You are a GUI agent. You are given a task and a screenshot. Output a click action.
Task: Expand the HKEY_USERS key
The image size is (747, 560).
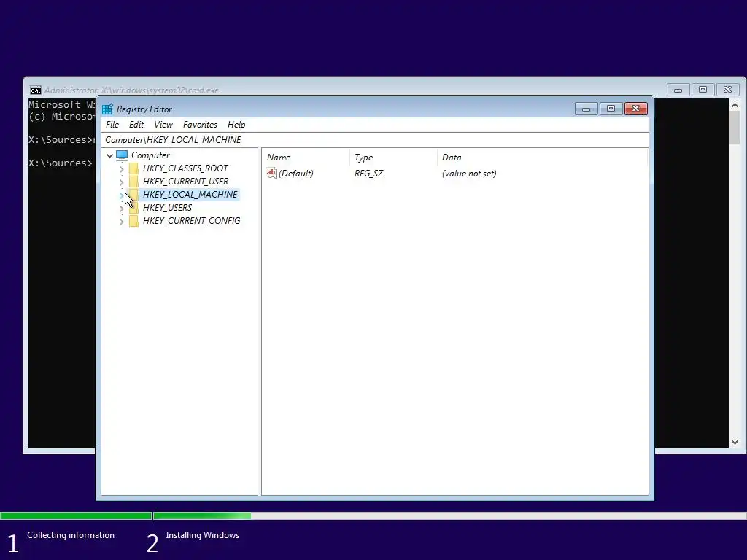[122, 209]
